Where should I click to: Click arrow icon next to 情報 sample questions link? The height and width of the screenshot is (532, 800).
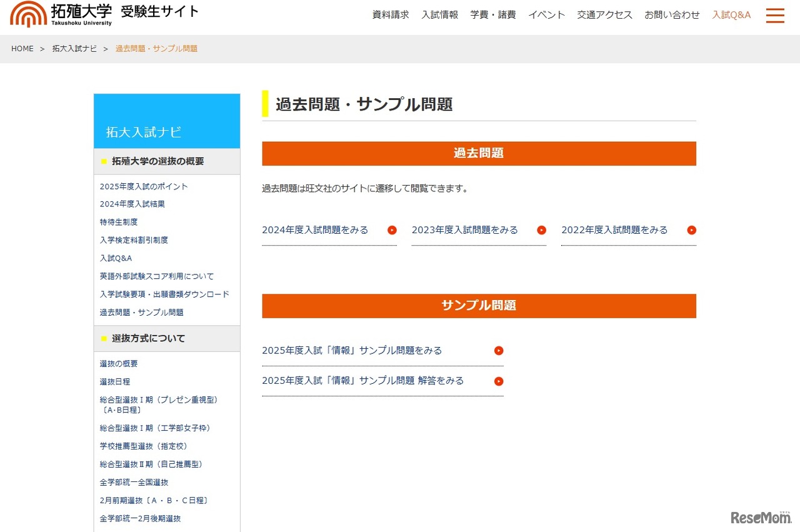[x=498, y=351]
